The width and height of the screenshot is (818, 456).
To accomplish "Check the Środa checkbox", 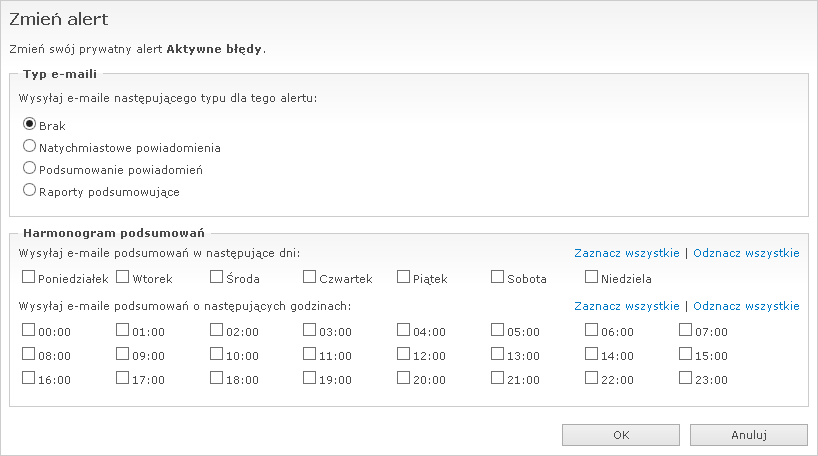I will 216,277.
